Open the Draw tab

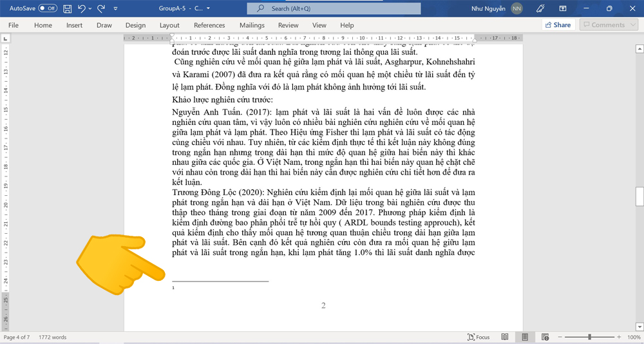coord(104,25)
